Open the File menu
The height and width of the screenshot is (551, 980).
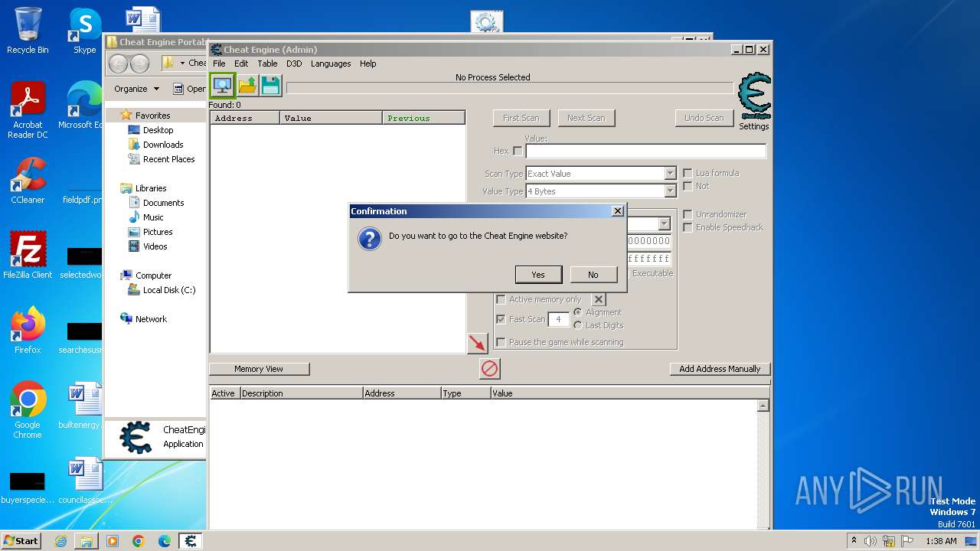click(x=219, y=64)
